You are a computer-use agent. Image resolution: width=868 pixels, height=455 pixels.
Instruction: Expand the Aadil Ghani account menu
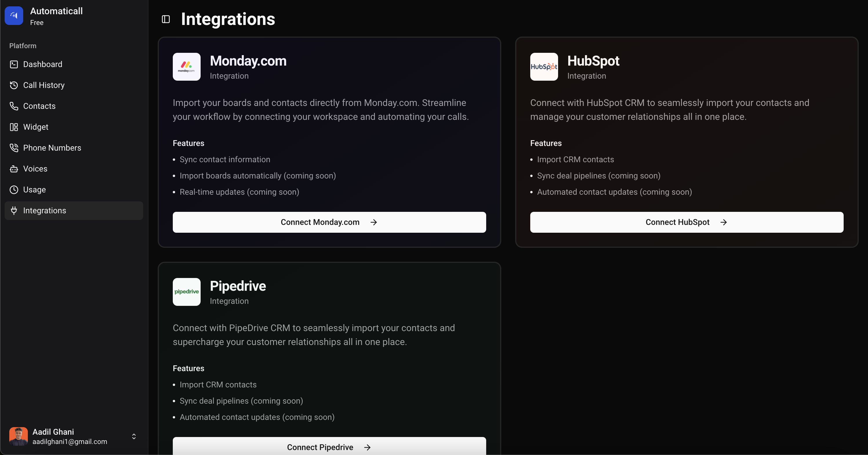tap(134, 436)
